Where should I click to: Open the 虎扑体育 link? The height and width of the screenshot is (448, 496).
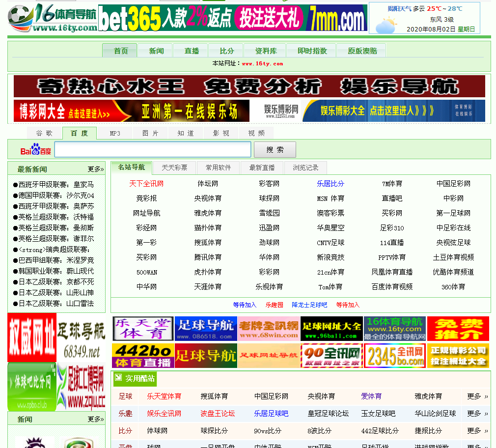[208, 272]
